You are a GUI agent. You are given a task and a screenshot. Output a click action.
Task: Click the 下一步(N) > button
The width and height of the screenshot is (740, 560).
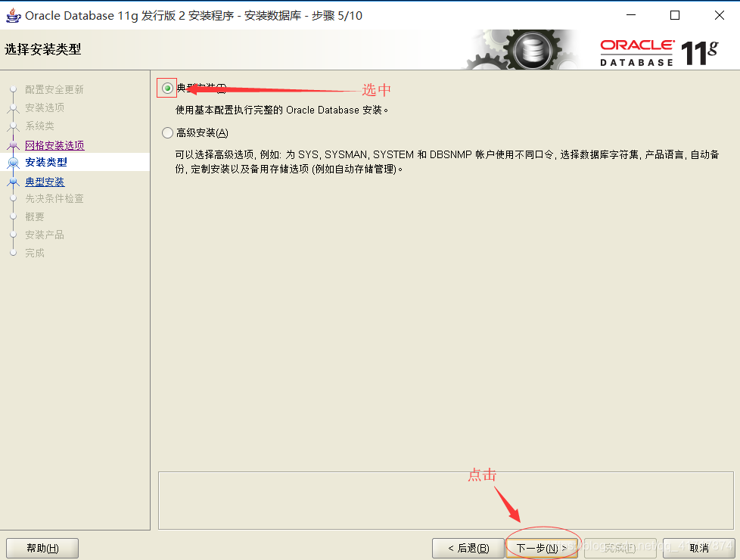[541, 548]
